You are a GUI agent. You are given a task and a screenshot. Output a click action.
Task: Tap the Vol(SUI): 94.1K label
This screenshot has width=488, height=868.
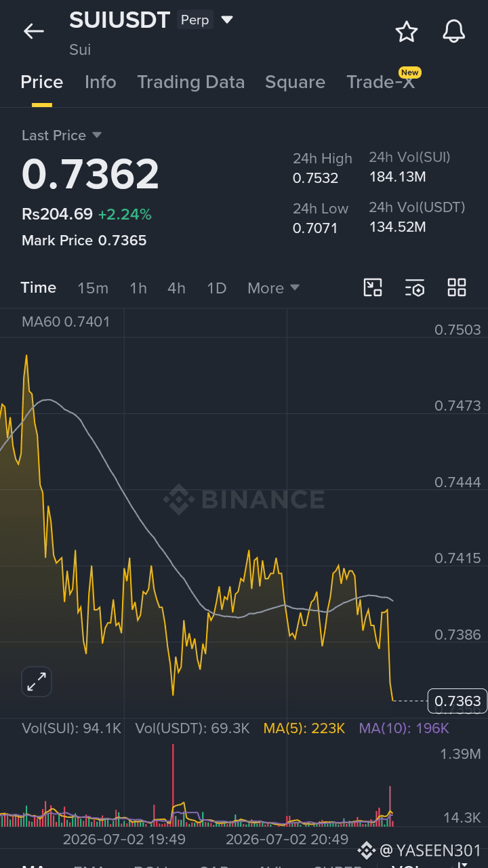(72, 728)
